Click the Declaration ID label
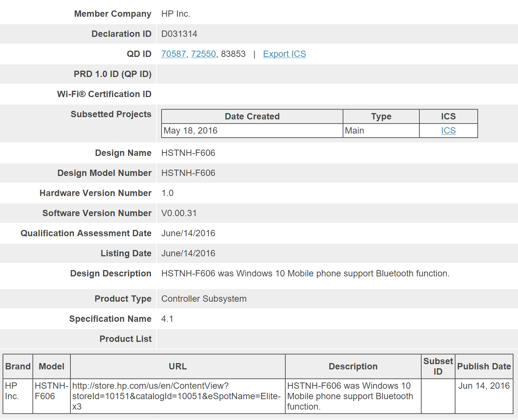This screenshot has height=420, width=518. tap(121, 34)
